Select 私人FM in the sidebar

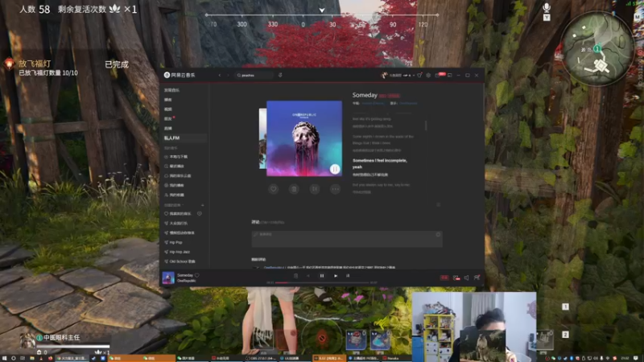point(184,138)
